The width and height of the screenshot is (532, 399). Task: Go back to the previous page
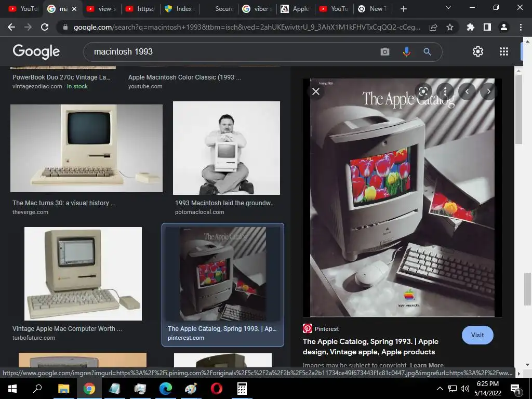point(11,27)
